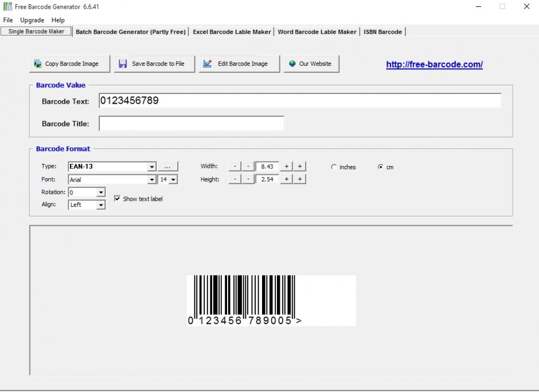Click the ellipsis button next to Type
The image size is (539, 392).
coord(167,167)
